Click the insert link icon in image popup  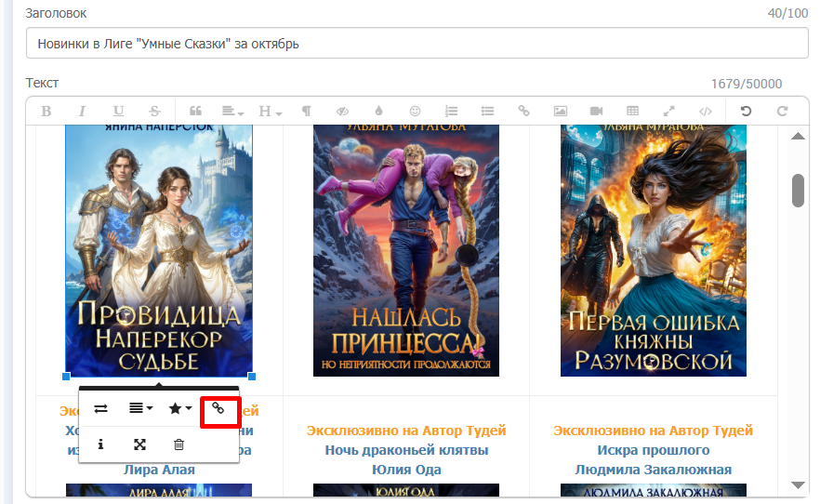click(218, 408)
